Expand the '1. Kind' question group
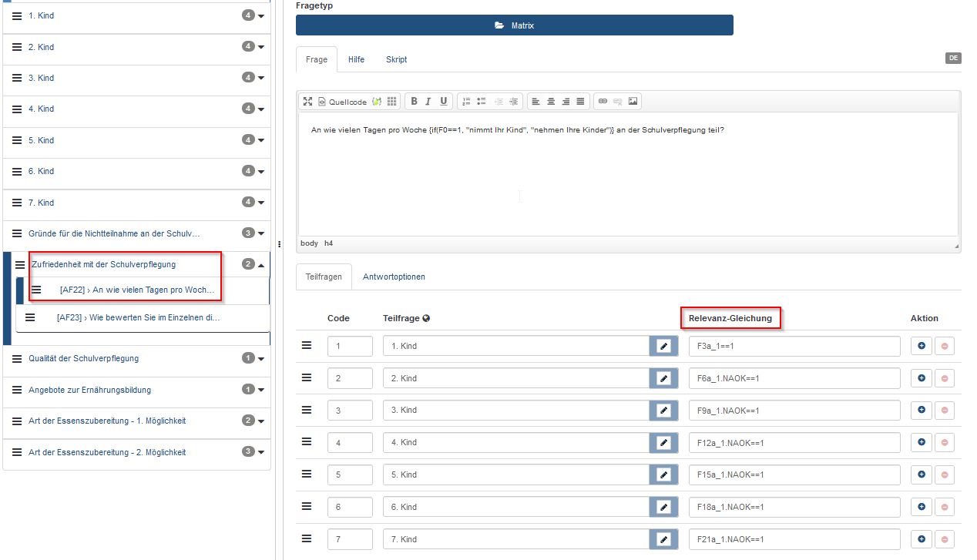 (261, 16)
